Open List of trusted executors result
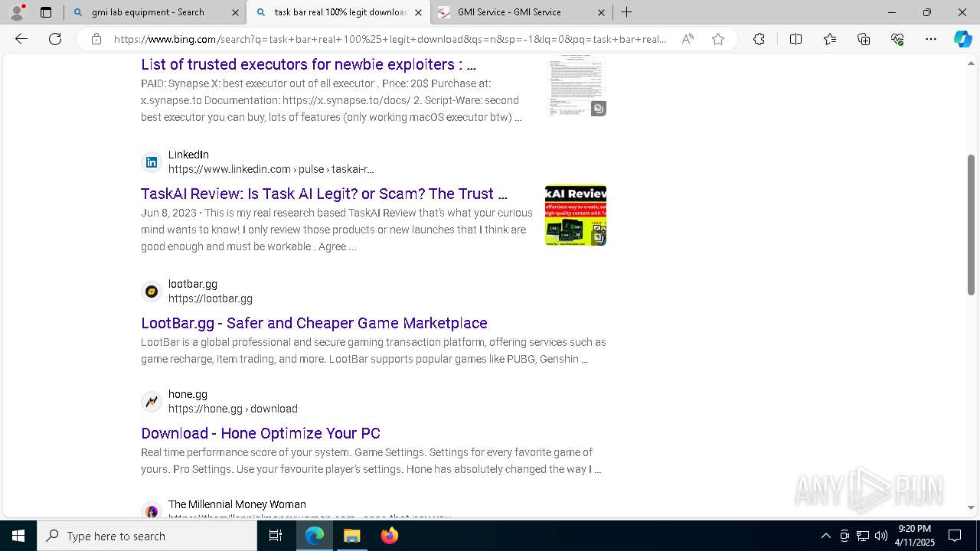This screenshot has height=551, width=980. pos(309,64)
